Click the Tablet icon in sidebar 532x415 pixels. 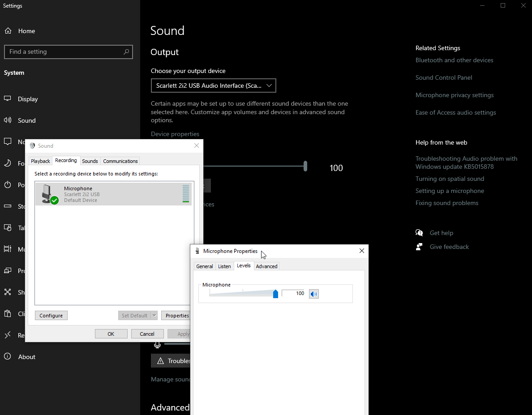(x=8, y=227)
